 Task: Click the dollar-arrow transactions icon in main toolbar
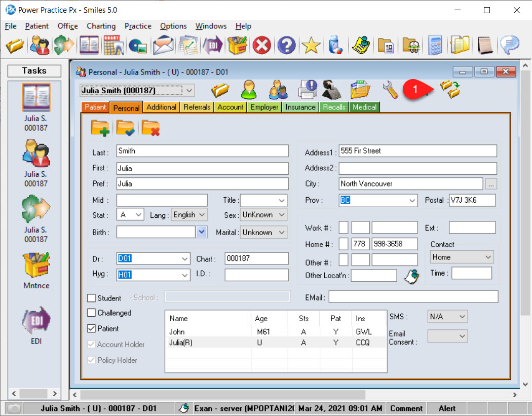(64, 45)
